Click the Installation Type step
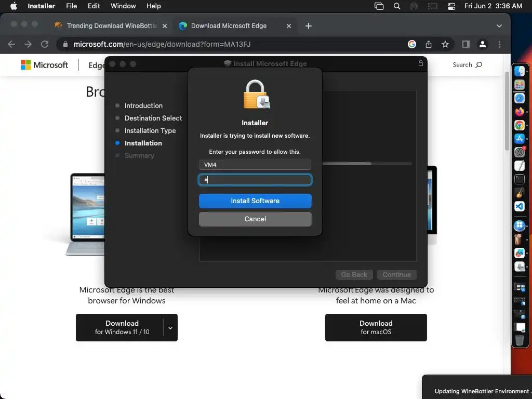Image resolution: width=532 pixels, height=399 pixels. (x=150, y=130)
